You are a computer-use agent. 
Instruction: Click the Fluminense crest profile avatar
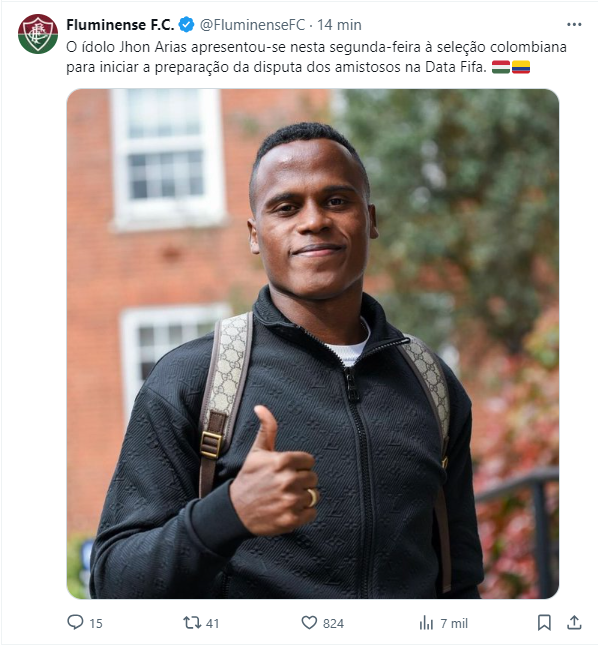click(x=38, y=34)
